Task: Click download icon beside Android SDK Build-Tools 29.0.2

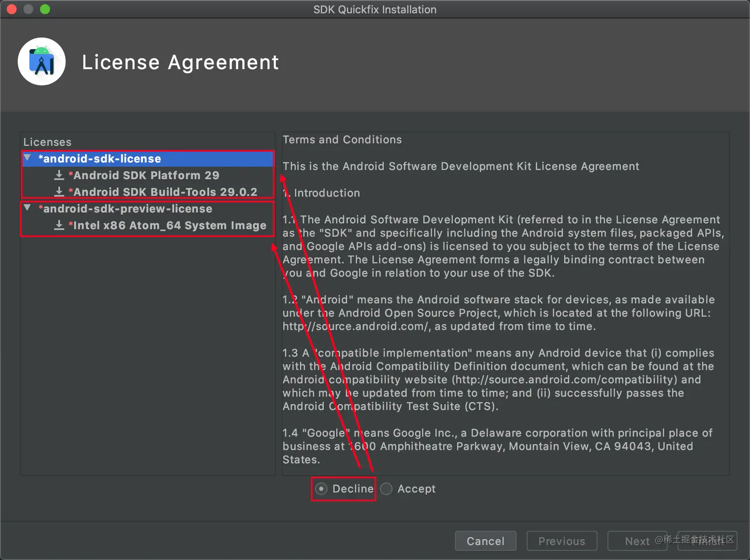Action: point(59,191)
